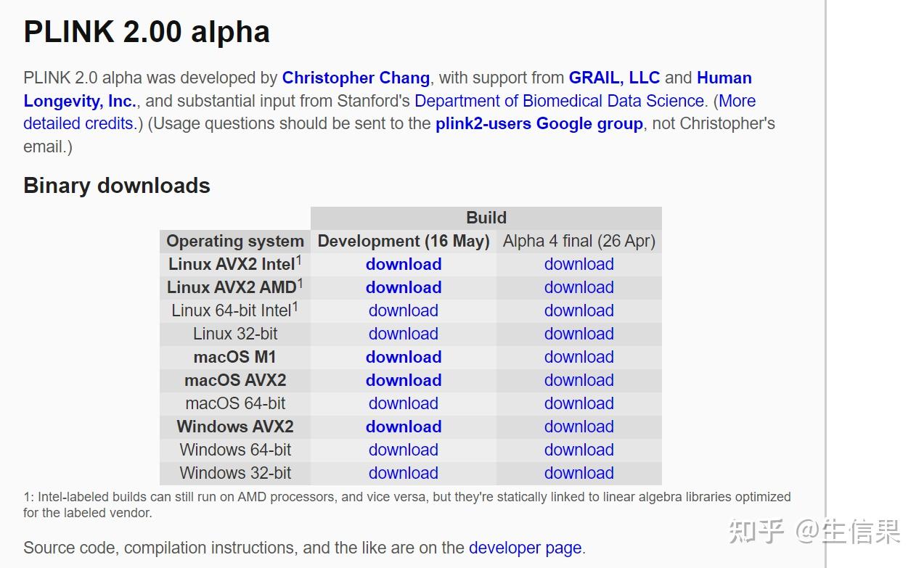Download Development build for Windows 32-bit
The image size is (924, 568).
pyautogui.click(x=404, y=474)
